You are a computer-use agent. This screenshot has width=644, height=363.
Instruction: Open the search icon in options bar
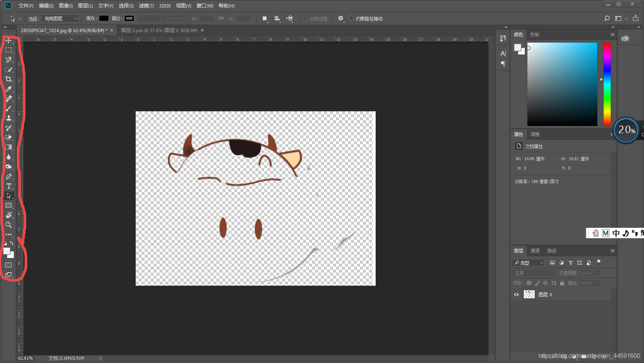607,18
